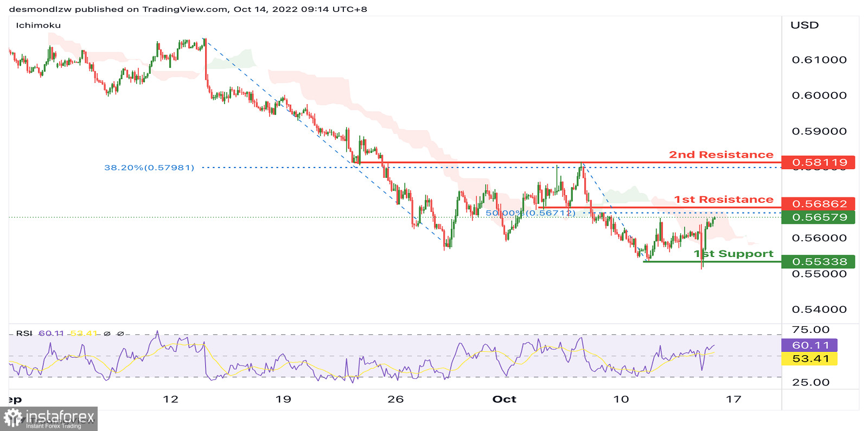Click the USD currency label
Image resolution: width=868 pixels, height=431 pixels.
[805, 25]
